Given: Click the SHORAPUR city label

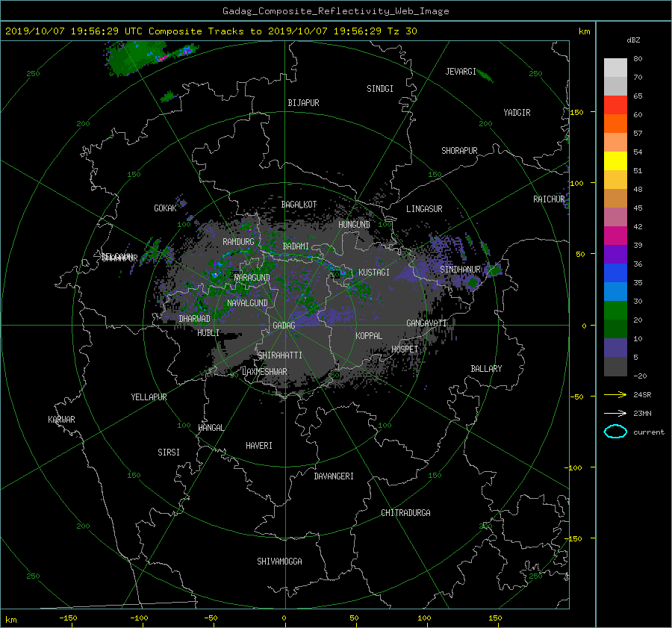Looking at the screenshot, I should coord(459,151).
